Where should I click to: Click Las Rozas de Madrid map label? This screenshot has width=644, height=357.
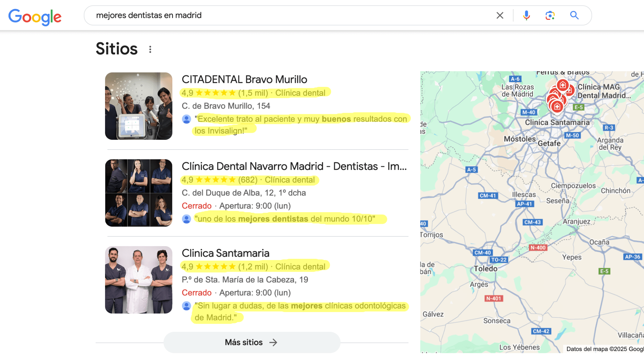517,90
